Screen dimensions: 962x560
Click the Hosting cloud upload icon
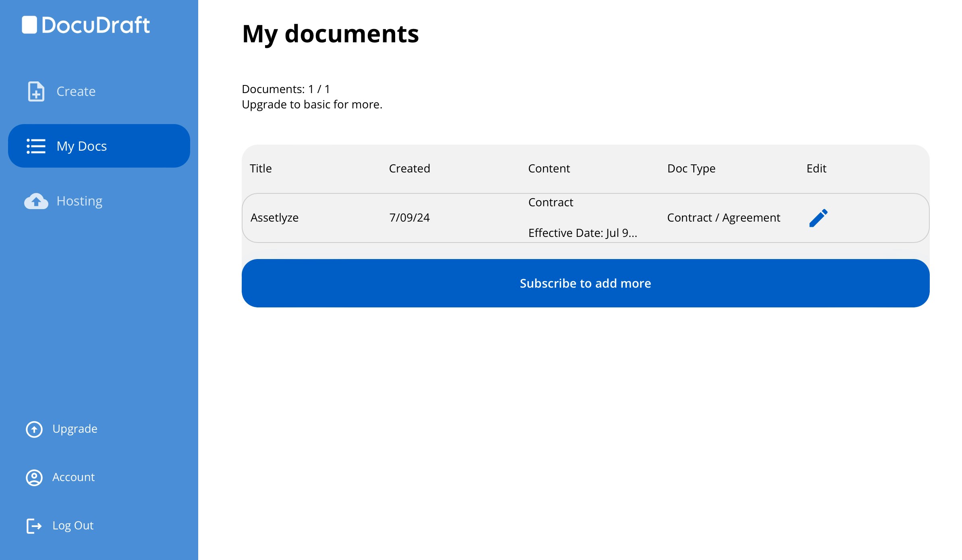click(36, 201)
